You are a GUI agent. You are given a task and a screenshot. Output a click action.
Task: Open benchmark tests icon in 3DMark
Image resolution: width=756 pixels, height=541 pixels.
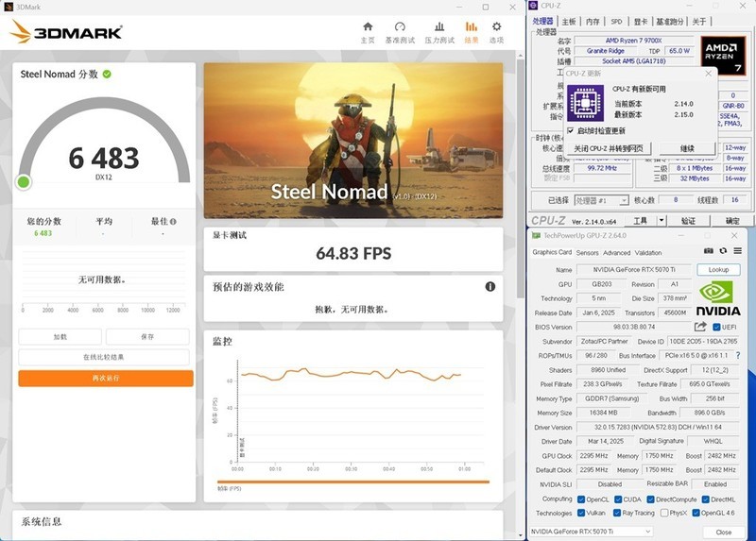[400, 32]
